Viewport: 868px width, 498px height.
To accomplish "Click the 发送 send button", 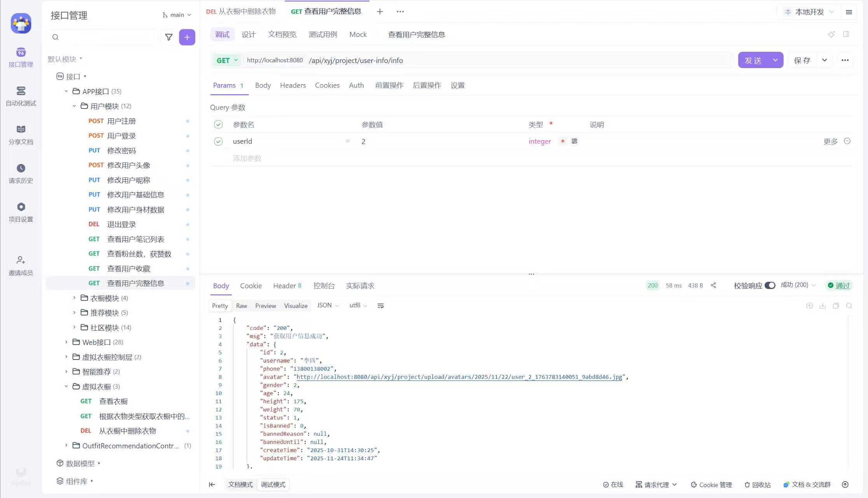I will (x=753, y=60).
